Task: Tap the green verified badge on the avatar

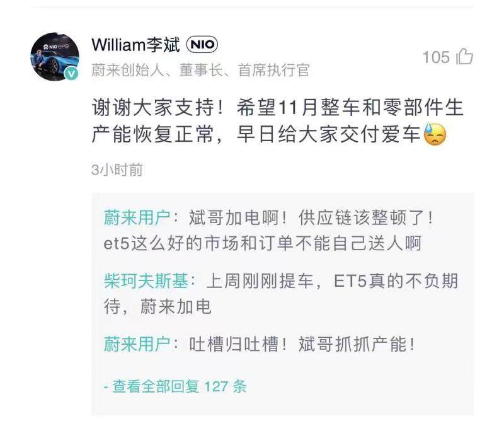Action: coord(71,74)
